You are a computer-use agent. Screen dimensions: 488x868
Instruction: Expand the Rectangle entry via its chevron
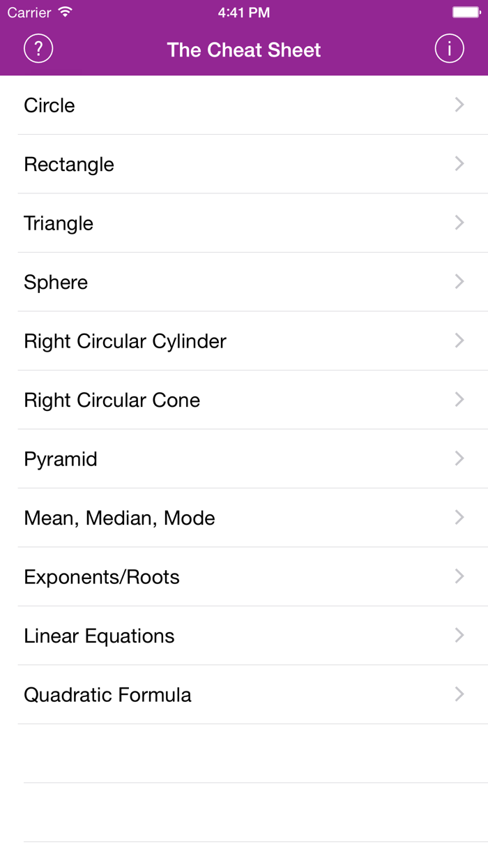point(459,163)
